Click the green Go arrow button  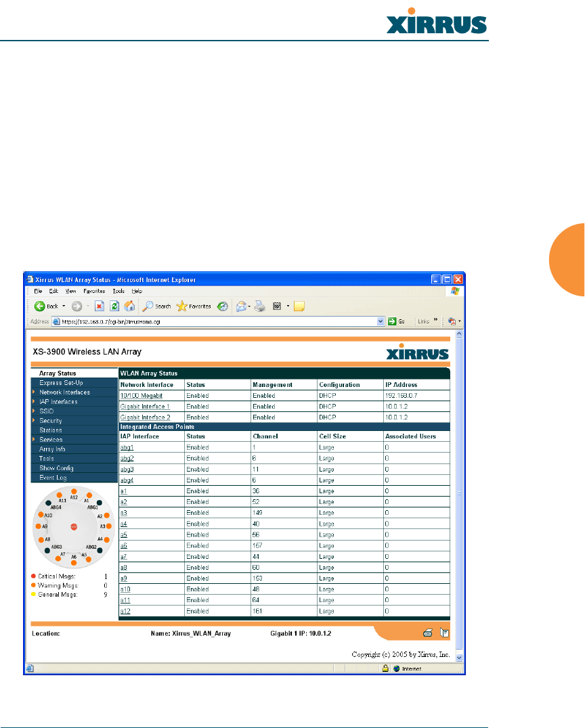392,321
